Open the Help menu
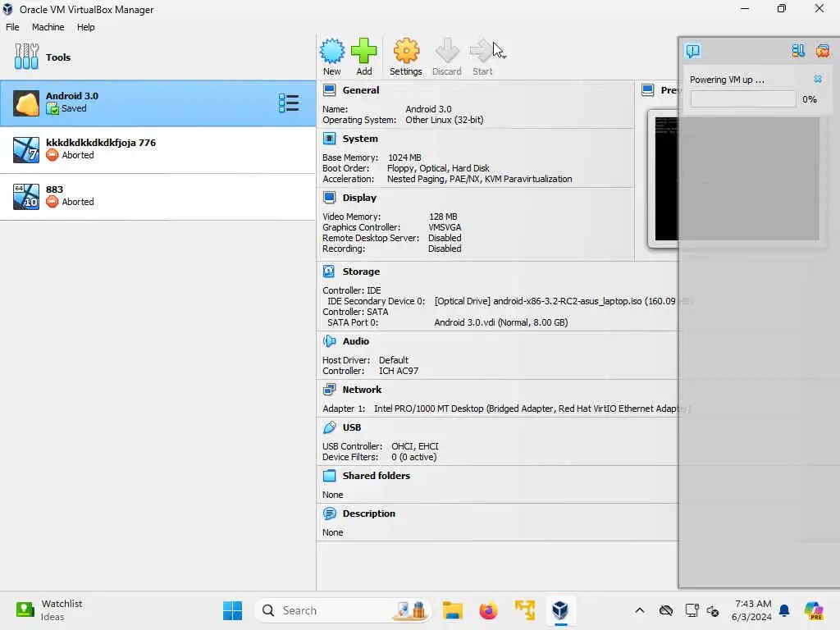This screenshot has width=840, height=630. tap(85, 27)
